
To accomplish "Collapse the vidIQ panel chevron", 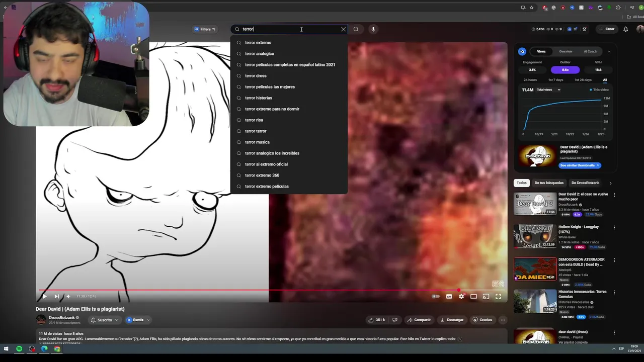I will coord(609,51).
